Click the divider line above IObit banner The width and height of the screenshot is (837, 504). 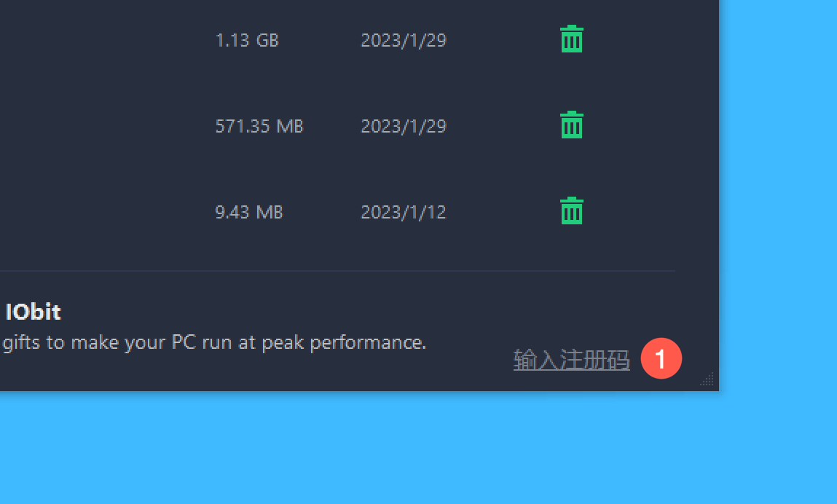pyautogui.click(x=337, y=271)
